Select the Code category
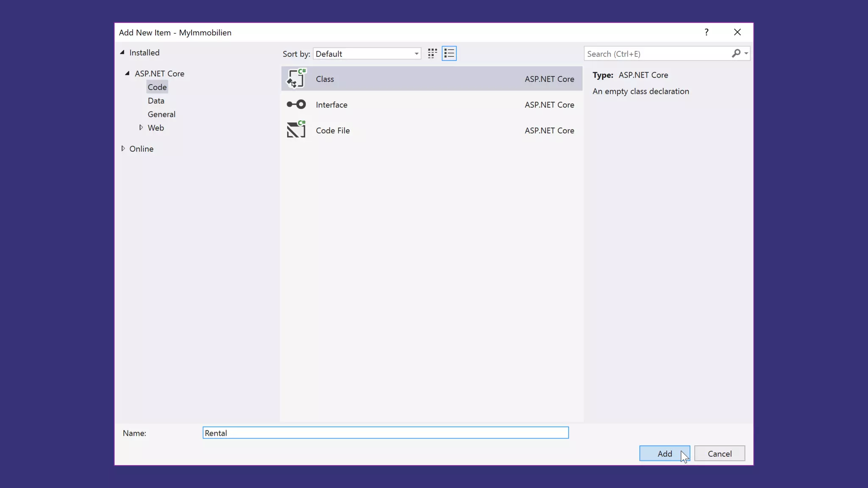The width and height of the screenshot is (868, 488). tap(157, 87)
